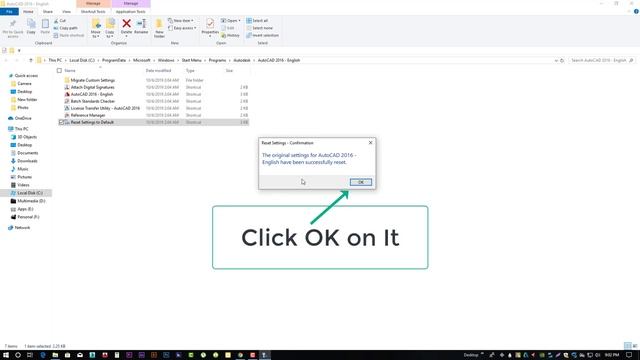Open the New item dropdown
This screenshot has width=640, height=360.
pyautogui.click(x=181, y=20)
